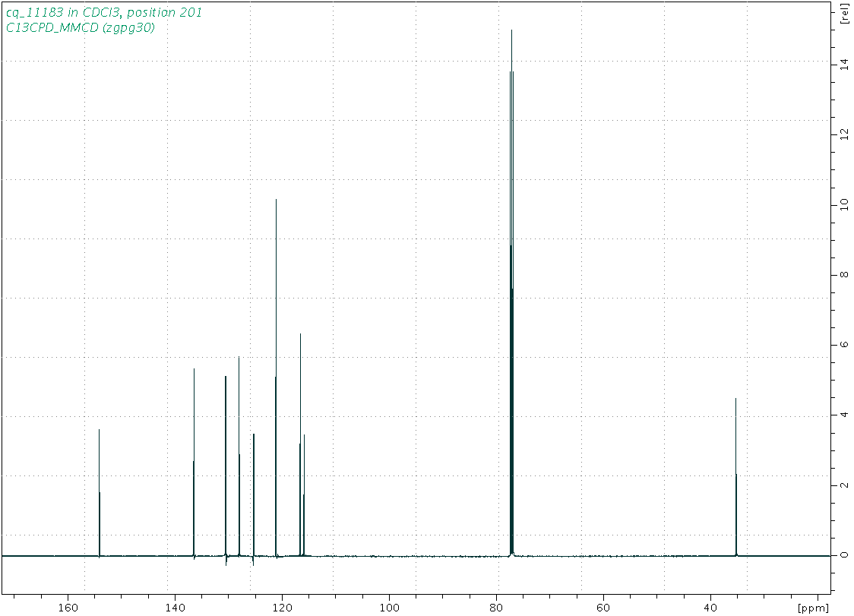
Task: Select the CDCl3 solvent triplet near 77 ppm
Action: coord(511,294)
